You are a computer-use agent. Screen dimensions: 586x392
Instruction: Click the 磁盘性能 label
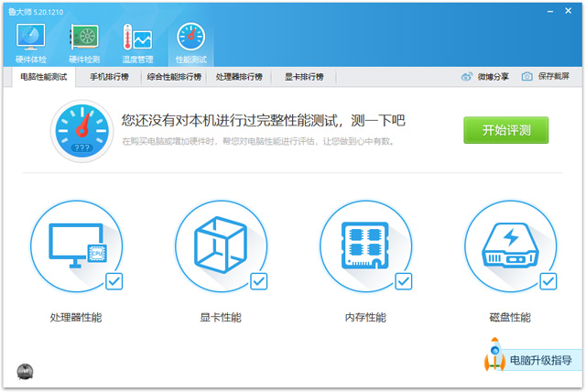click(510, 318)
